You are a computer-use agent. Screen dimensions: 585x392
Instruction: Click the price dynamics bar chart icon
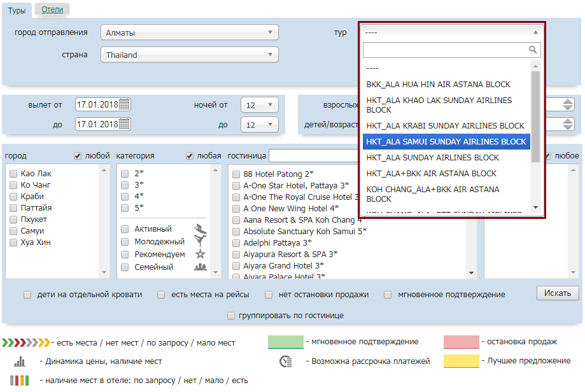(x=20, y=361)
